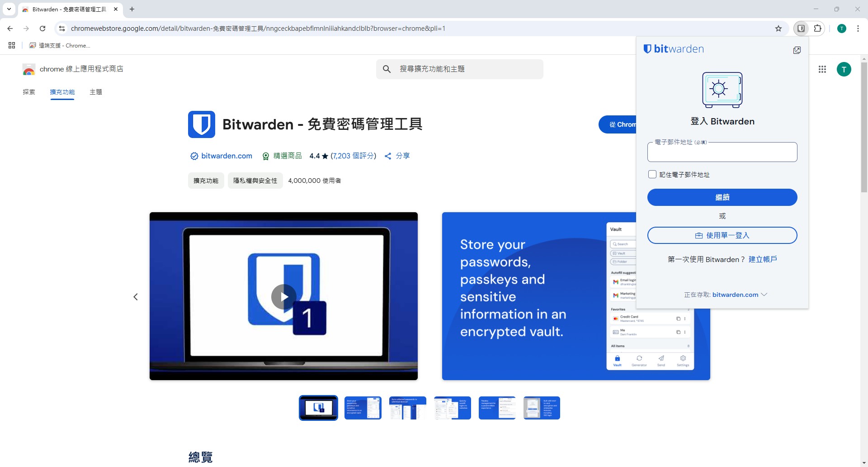Click the Bitwarden extension icon in the toolbar

point(801,28)
